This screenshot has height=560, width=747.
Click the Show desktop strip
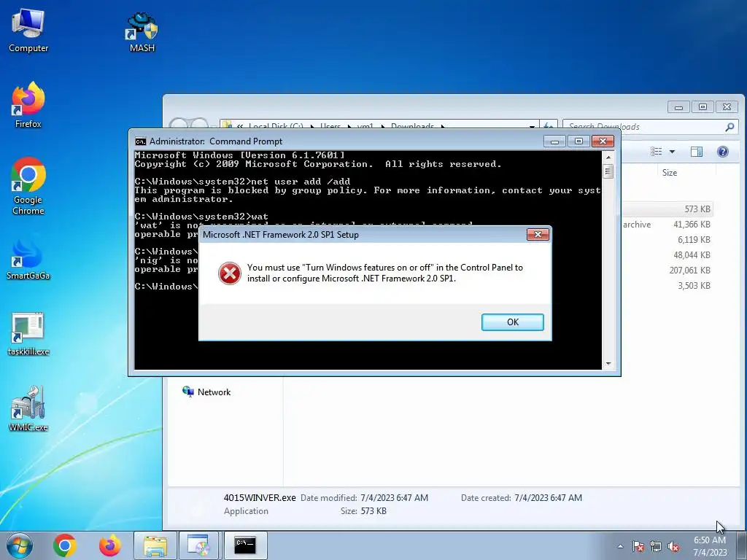coord(741,545)
